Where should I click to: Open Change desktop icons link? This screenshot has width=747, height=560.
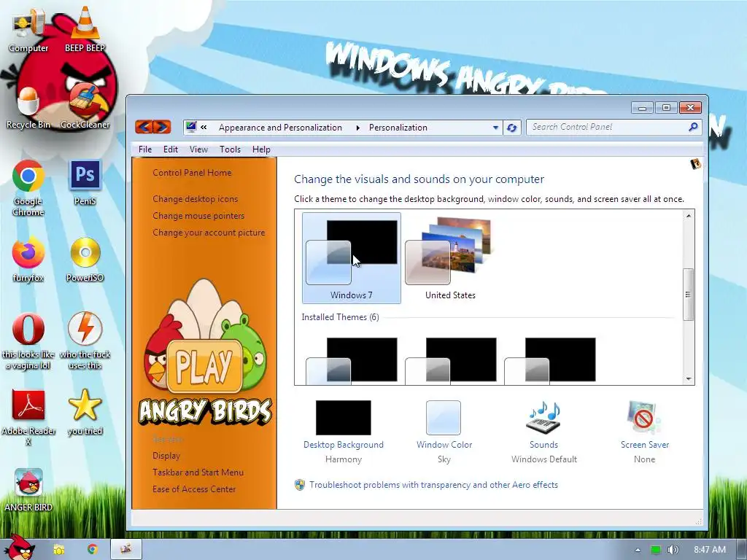196,199
